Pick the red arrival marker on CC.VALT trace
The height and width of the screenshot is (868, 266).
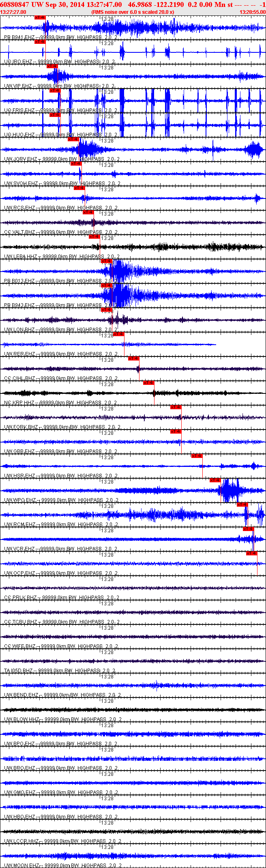click(x=88, y=212)
